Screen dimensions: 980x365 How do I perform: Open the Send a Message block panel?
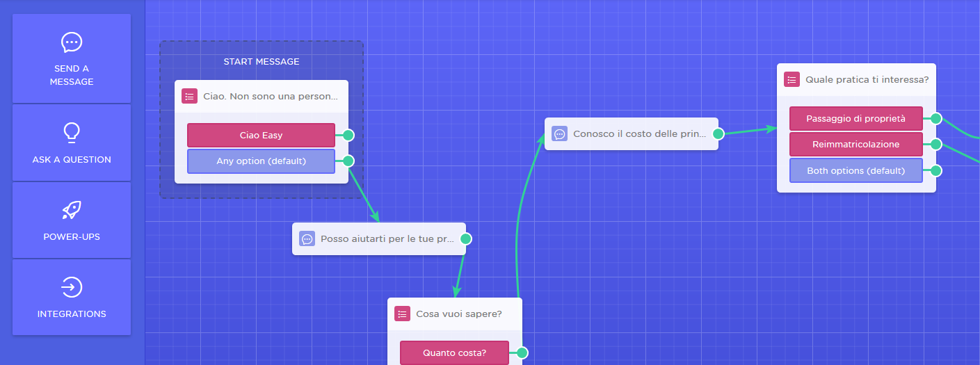[x=72, y=58]
